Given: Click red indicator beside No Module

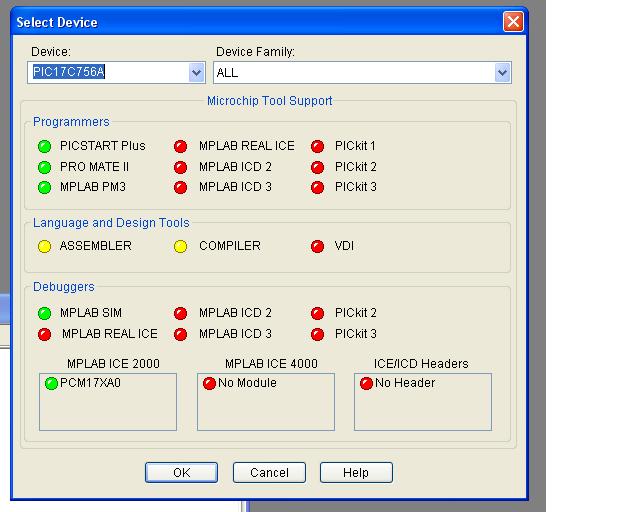Looking at the screenshot, I should (x=209, y=383).
